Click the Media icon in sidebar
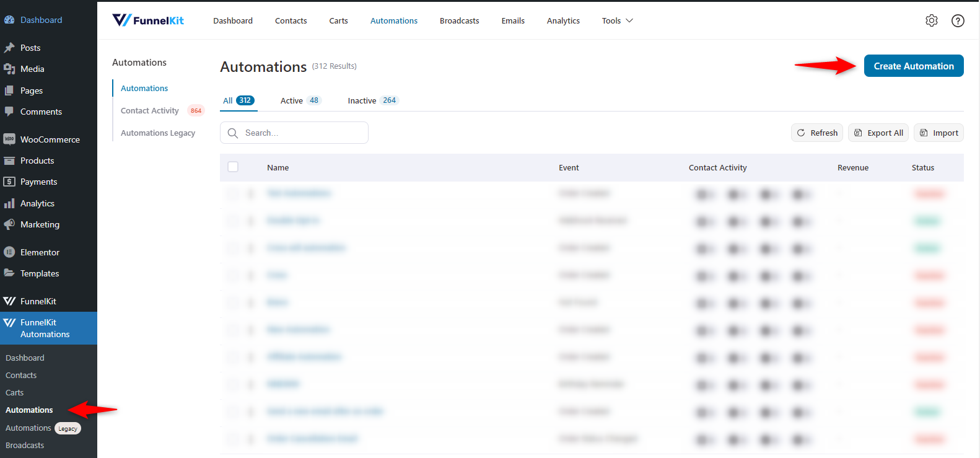 coord(9,69)
